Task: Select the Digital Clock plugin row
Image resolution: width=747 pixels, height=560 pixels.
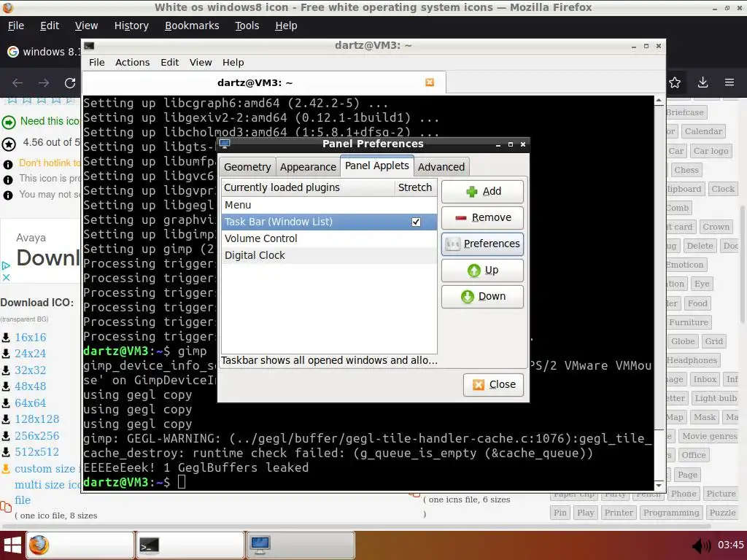Action: tap(329, 255)
